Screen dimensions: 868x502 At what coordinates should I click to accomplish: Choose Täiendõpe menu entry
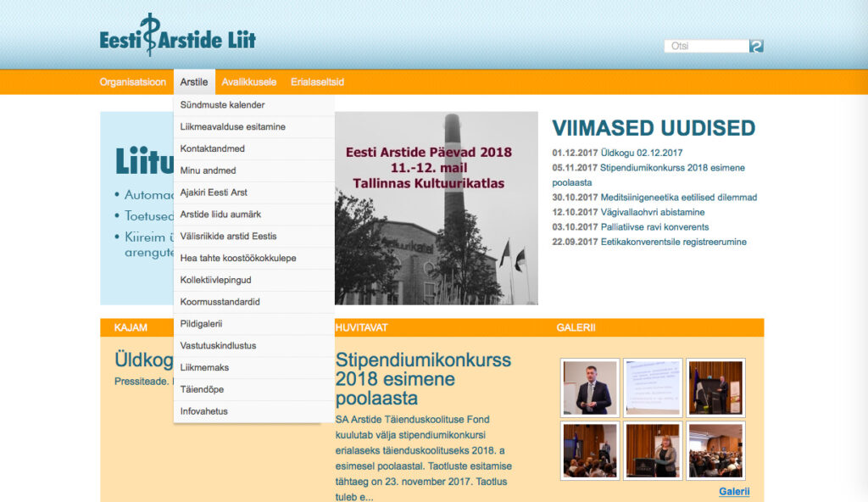(x=254, y=389)
